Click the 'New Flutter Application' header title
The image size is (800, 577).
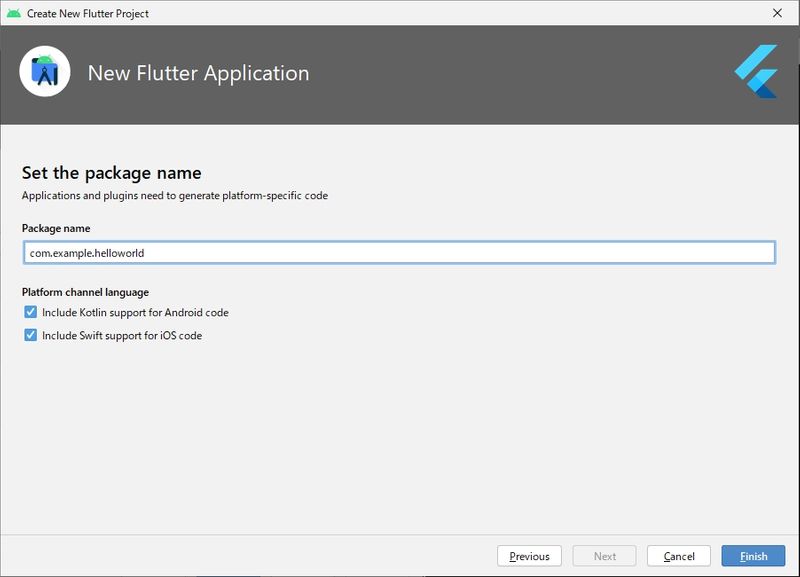(x=198, y=73)
